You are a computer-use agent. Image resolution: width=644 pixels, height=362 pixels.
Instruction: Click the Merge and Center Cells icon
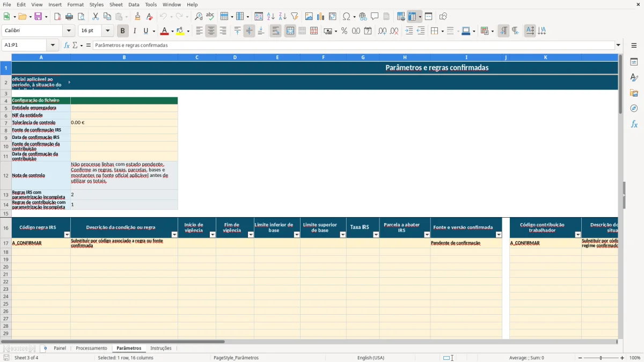290,31
